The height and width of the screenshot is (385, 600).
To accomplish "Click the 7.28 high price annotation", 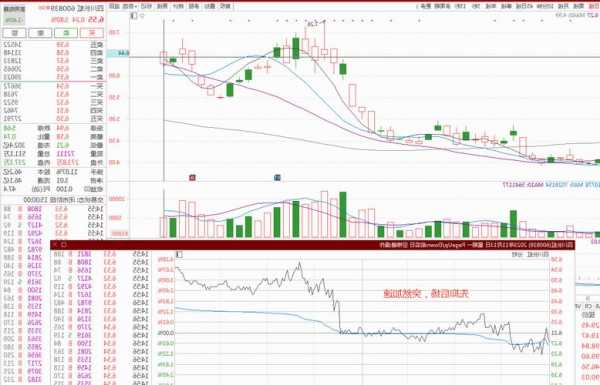I will 313,24.
